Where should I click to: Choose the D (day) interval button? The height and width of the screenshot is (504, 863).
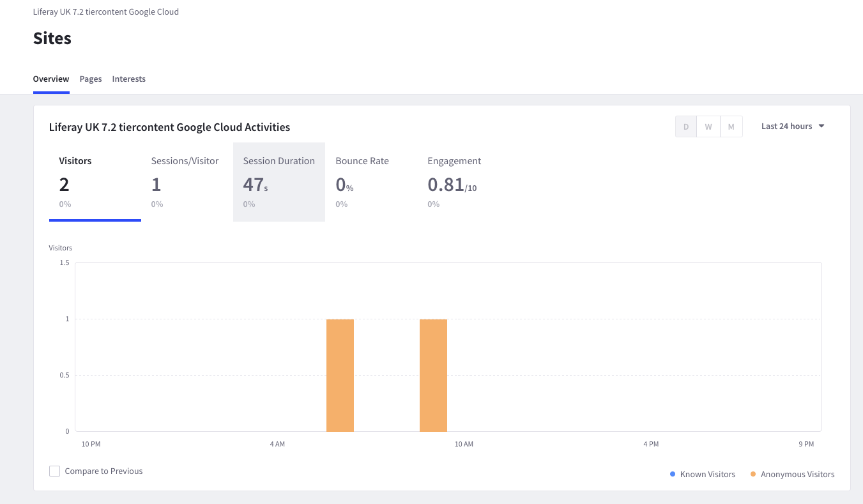(x=686, y=126)
